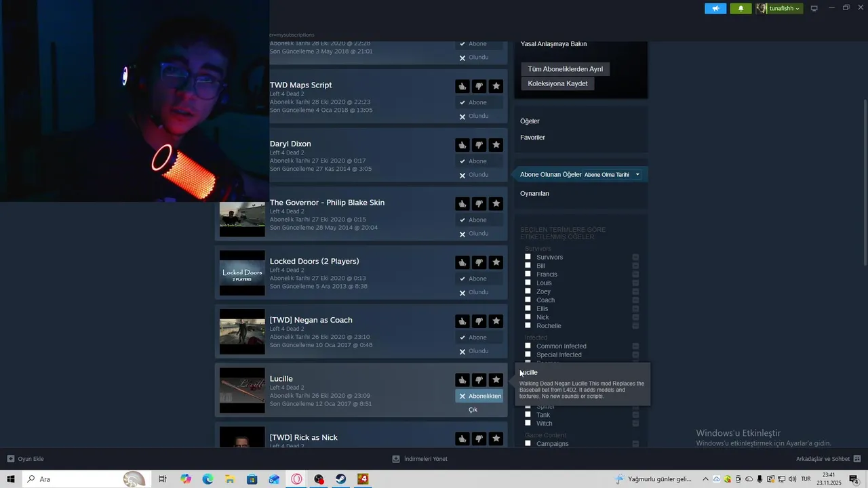Image resolution: width=868 pixels, height=488 pixels.
Task: Open İndirmeleri Yönet downloads manager
Action: pyautogui.click(x=420, y=459)
